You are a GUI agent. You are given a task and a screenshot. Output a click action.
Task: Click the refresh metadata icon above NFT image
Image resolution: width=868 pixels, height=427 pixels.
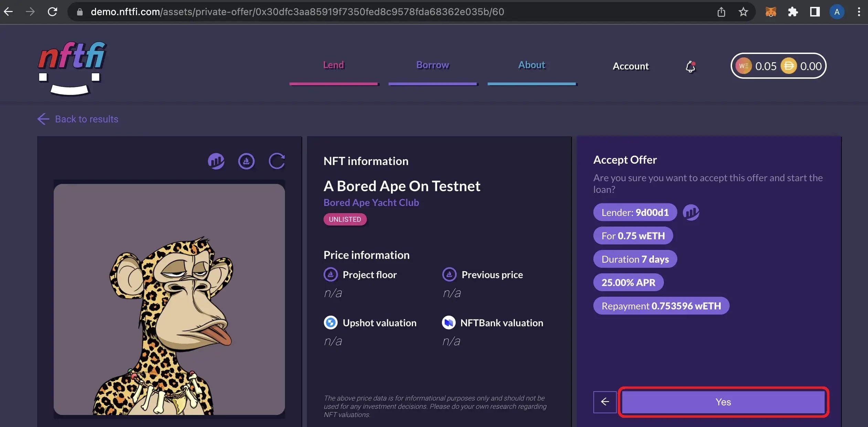[277, 161]
